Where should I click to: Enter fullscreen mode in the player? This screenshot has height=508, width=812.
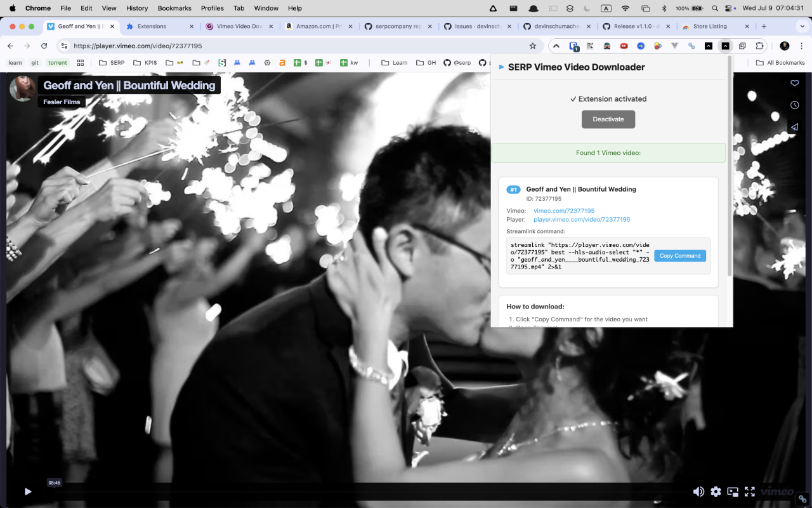[750, 491]
